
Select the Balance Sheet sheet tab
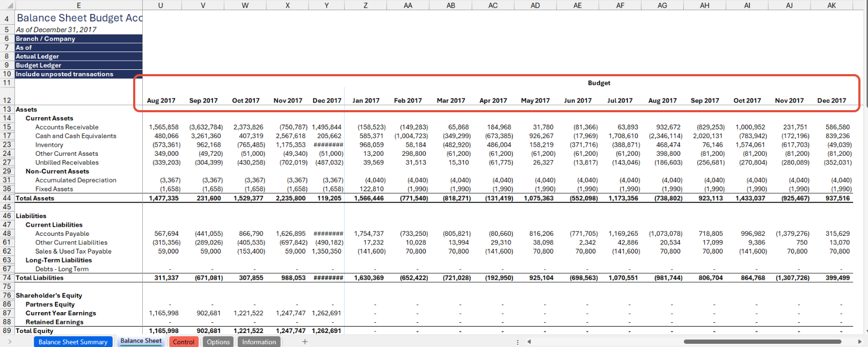click(141, 341)
